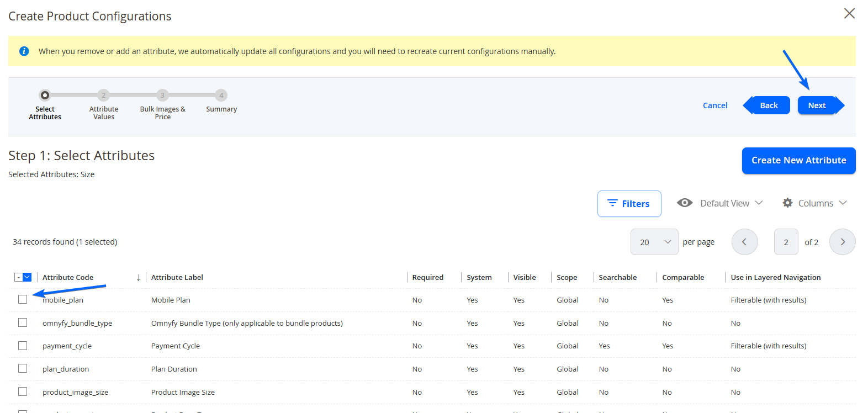The width and height of the screenshot is (868, 413).
Task: Click the 'product_image_size' code cell
Action: 75,393
